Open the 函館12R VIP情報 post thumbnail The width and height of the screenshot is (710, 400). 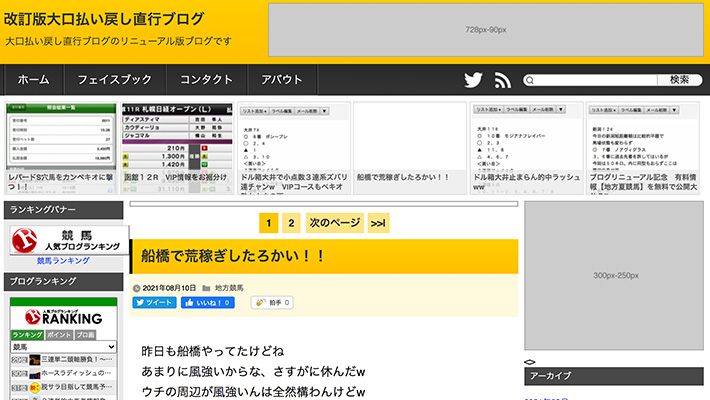(177, 148)
